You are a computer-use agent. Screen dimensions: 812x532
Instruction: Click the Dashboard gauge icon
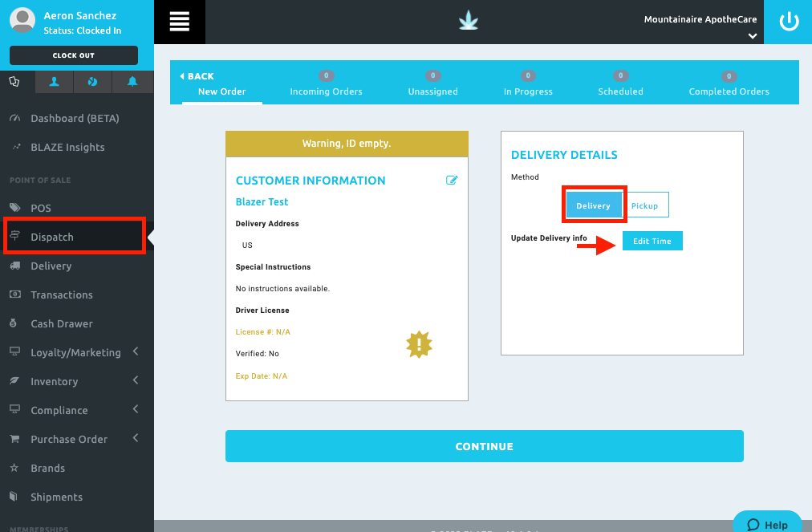tap(15, 118)
